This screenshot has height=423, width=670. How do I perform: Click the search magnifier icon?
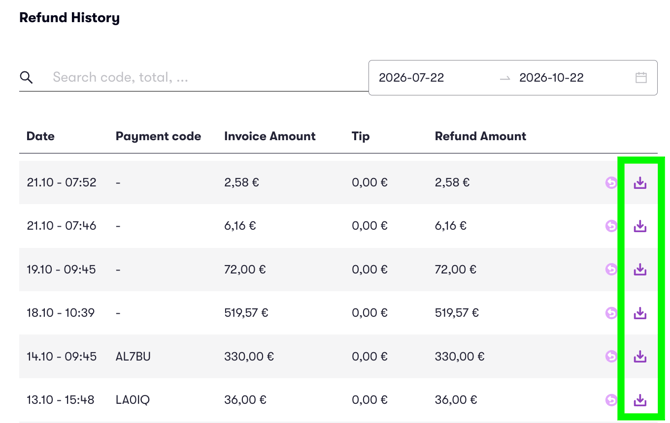tap(26, 77)
